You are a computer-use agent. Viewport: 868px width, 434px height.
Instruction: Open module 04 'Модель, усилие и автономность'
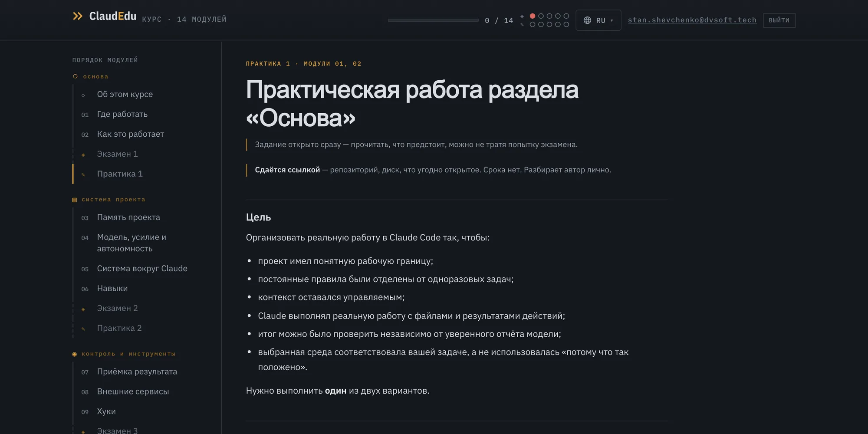132,243
